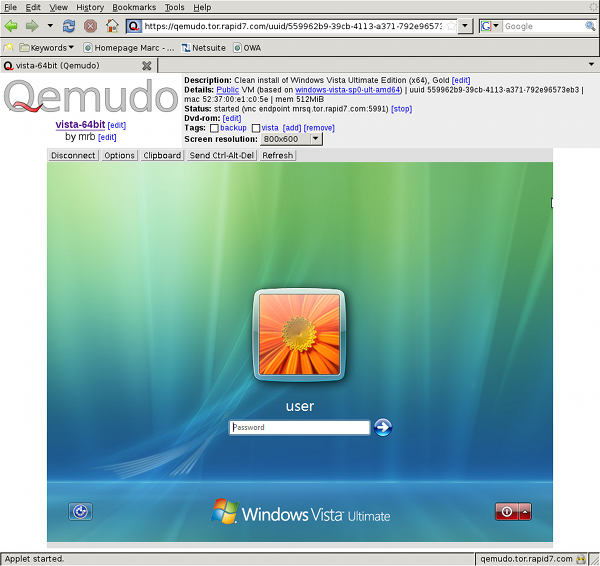600x566 pixels.
Task: Open the View menu
Action: (x=58, y=7)
